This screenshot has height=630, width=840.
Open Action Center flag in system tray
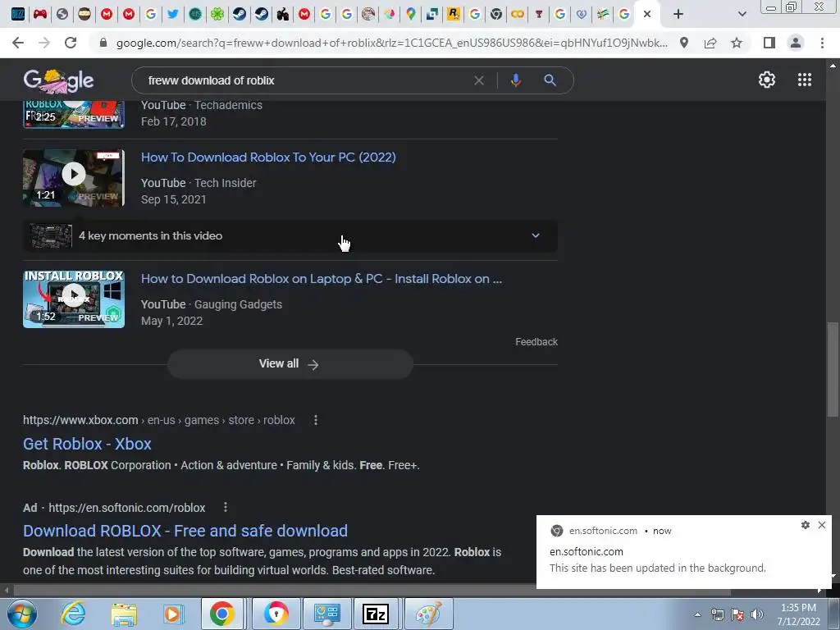737,614
